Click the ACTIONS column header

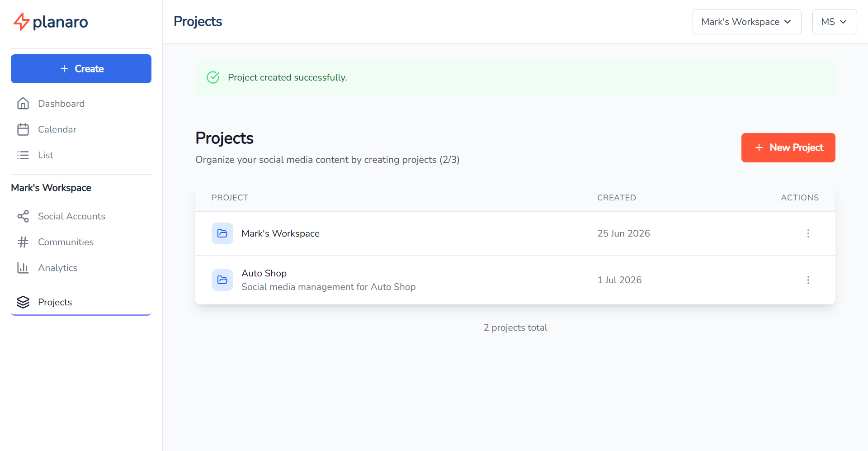click(x=800, y=198)
